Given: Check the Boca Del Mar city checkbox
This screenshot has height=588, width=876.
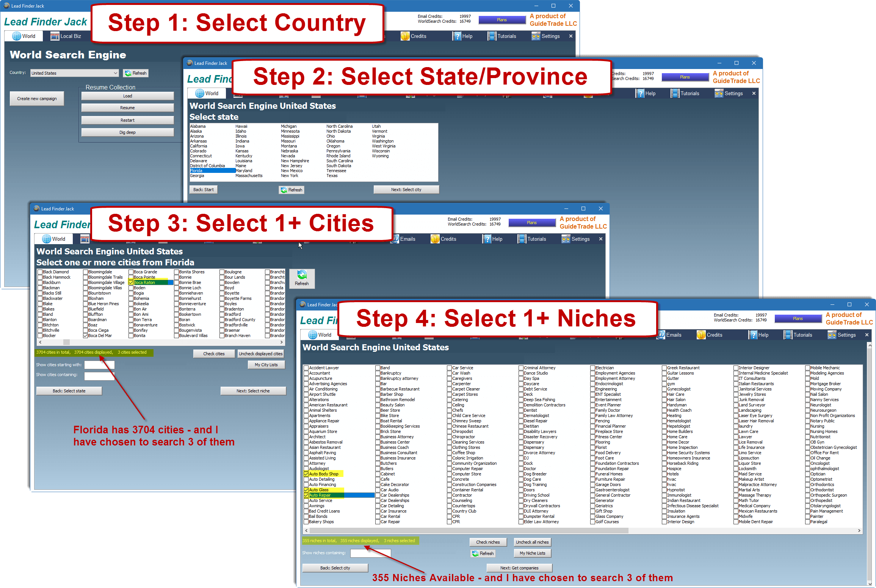Looking at the screenshot, I should tap(86, 336).
